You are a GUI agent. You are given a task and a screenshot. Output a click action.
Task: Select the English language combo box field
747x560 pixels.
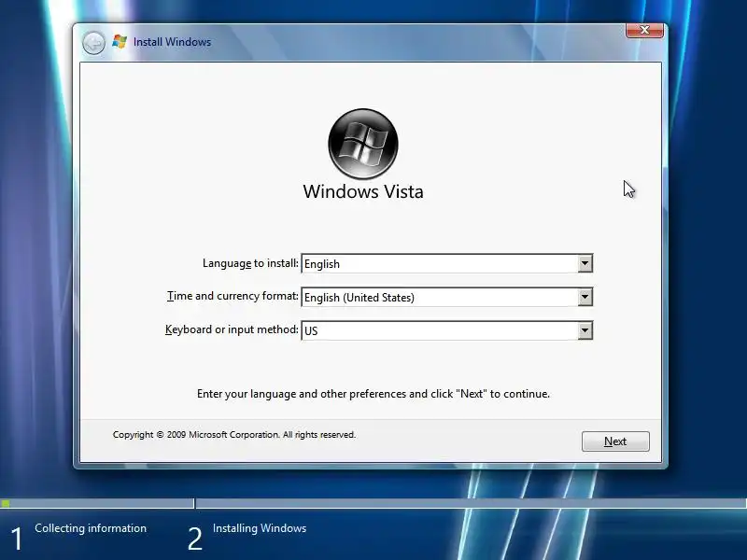coord(447,263)
